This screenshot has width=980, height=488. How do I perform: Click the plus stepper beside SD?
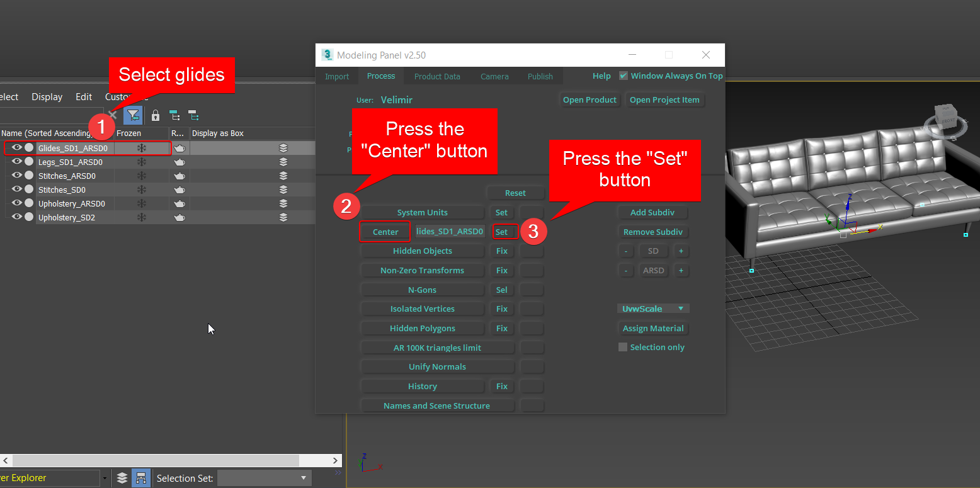681,251
